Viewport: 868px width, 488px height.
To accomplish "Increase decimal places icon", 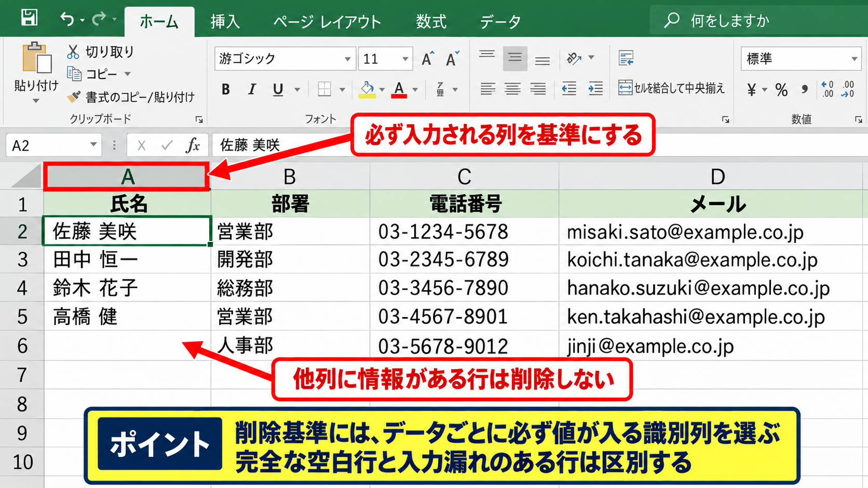I will click(828, 89).
